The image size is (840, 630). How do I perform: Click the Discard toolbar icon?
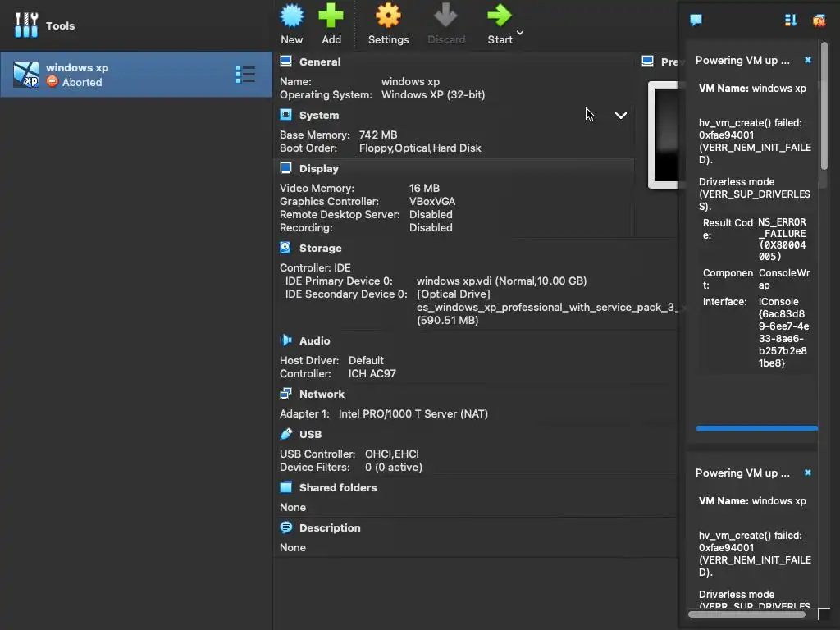point(445,16)
